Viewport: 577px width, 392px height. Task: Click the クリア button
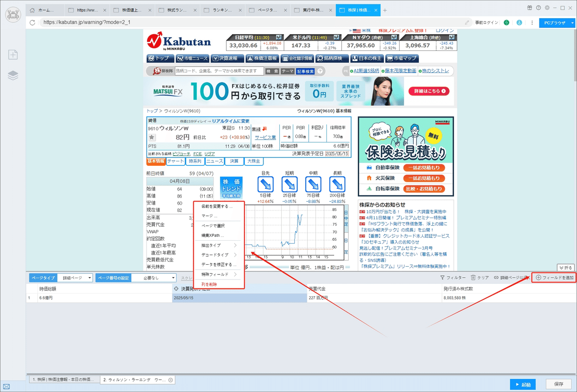tap(480, 278)
